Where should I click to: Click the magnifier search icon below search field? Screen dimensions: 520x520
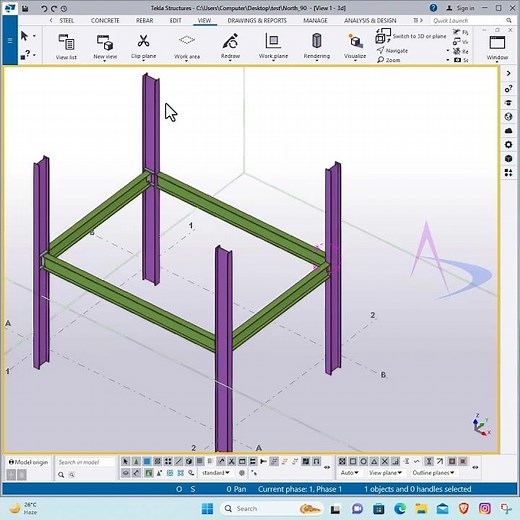61,474
